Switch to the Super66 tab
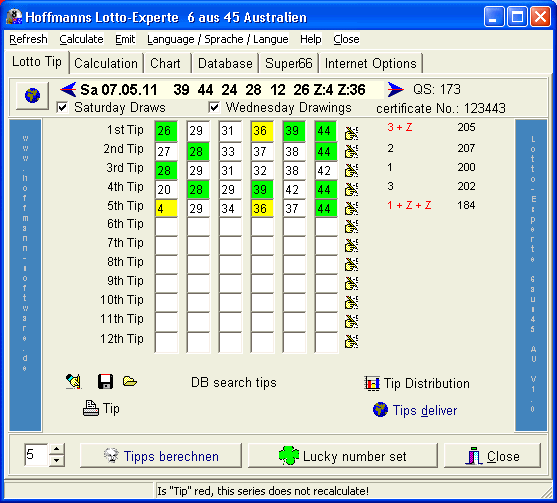 tap(289, 64)
